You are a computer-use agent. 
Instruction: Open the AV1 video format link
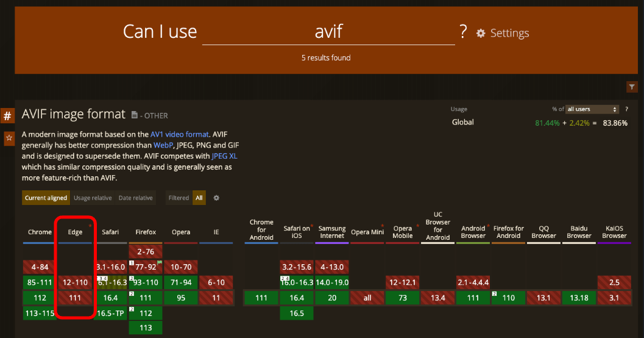[x=180, y=134]
